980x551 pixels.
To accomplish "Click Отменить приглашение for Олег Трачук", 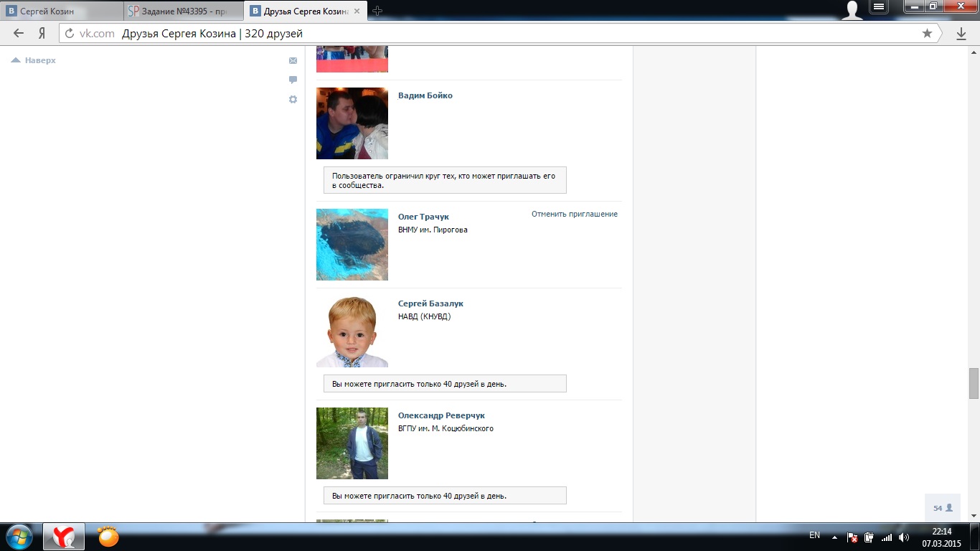I will [x=575, y=214].
